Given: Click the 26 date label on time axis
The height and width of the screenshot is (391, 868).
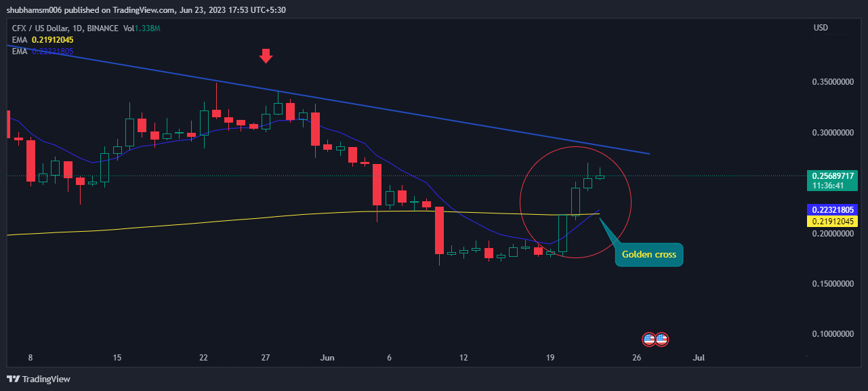Looking at the screenshot, I should pyautogui.click(x=637, y=357).
